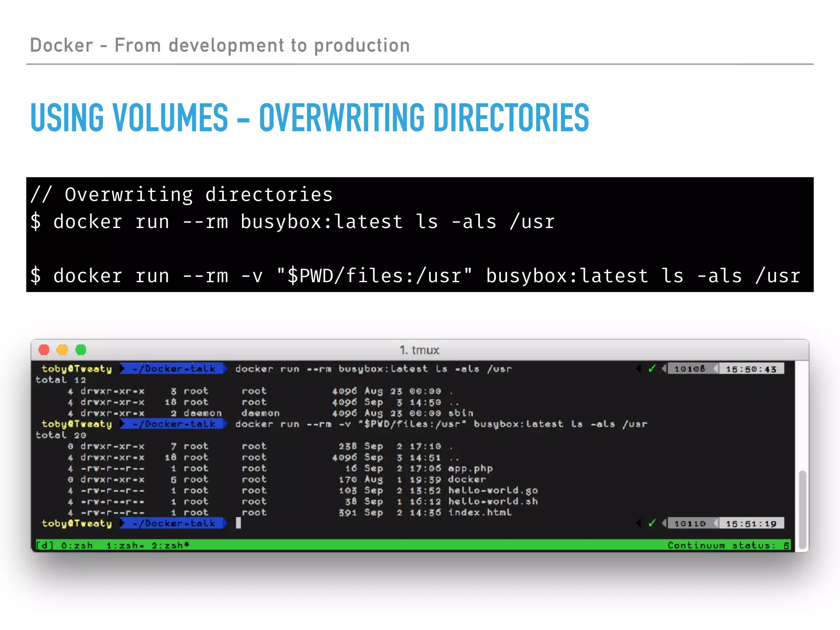This screenshot has width=840, height=630.
Task: Click the timestamp 15:51:19
Action: [751, 523]
